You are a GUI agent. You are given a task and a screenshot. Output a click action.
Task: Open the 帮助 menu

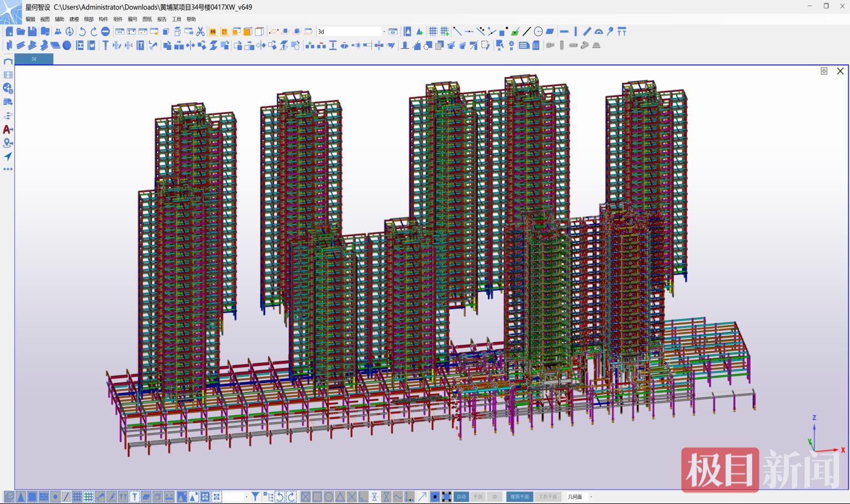tap(191, 19)
